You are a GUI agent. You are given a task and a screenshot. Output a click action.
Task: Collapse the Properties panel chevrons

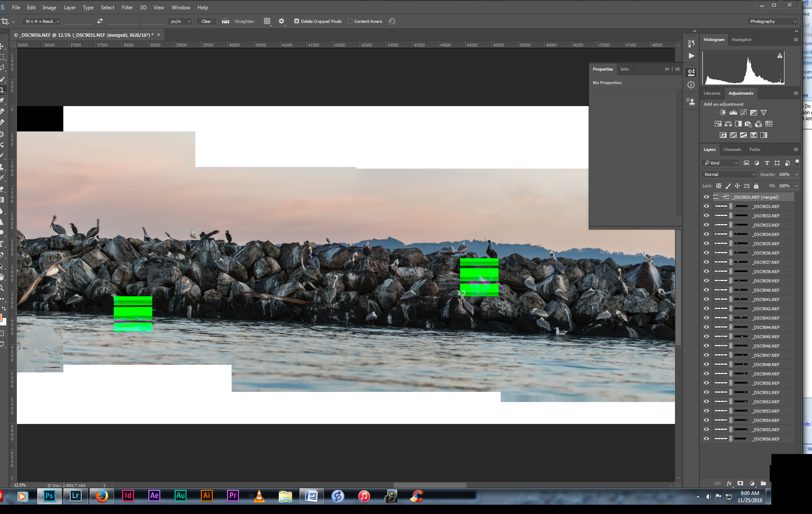[667, 69]
